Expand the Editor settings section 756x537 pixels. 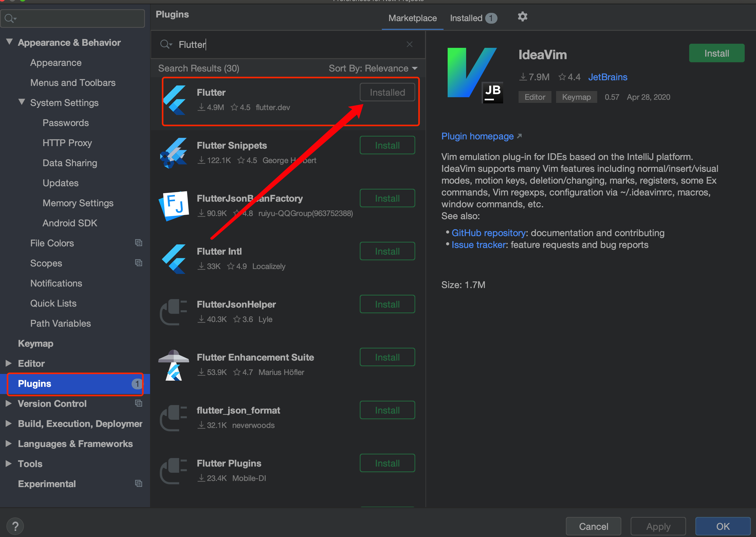9,363
